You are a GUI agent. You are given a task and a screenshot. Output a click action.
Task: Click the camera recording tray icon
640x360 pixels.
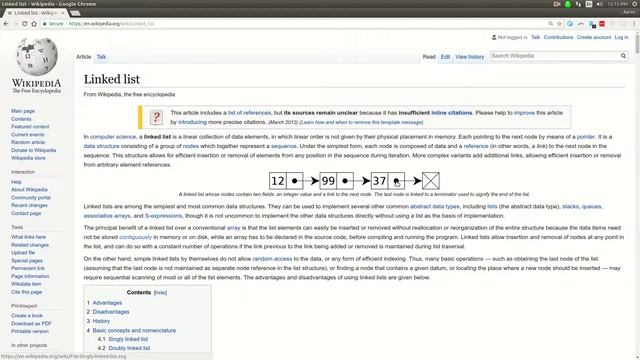pyautogui.click(x=557, y=4)
